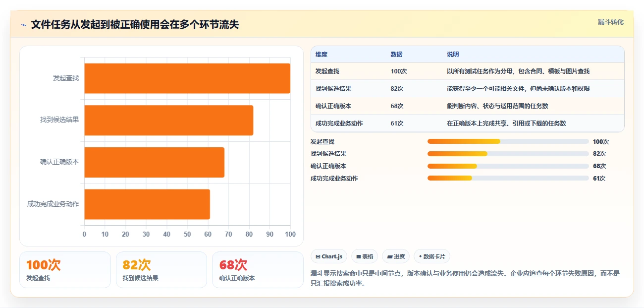The image size is (644, 308).
Task: Select the 数据卡片 chip
Action: (431, 256)
